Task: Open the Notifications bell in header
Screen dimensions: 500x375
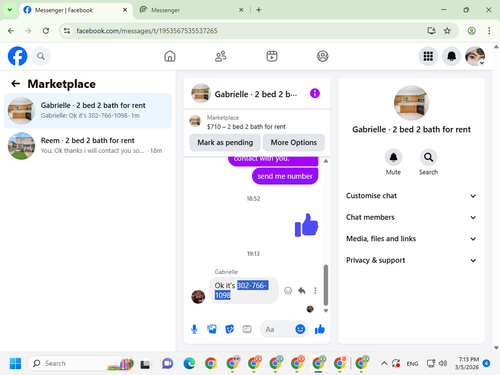Action: pos(451,56)
